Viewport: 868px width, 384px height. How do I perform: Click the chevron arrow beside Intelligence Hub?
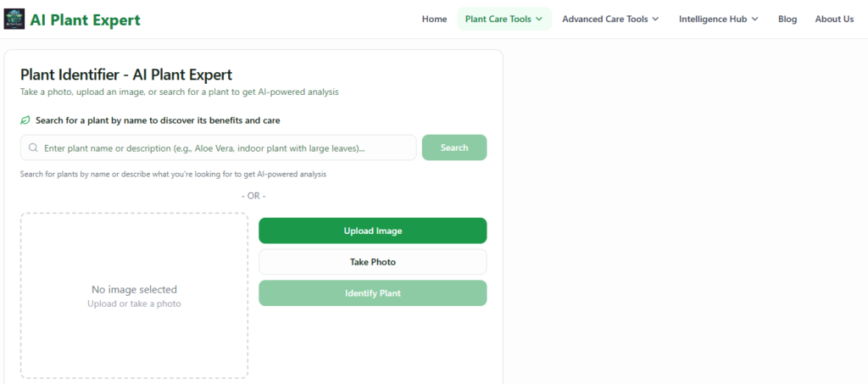[x=754, y=19]
